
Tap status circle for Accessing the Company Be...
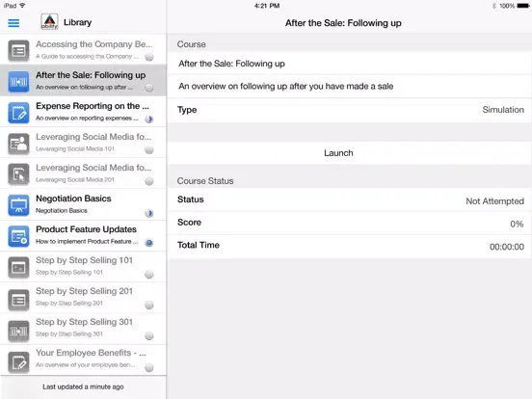point(149,57)
